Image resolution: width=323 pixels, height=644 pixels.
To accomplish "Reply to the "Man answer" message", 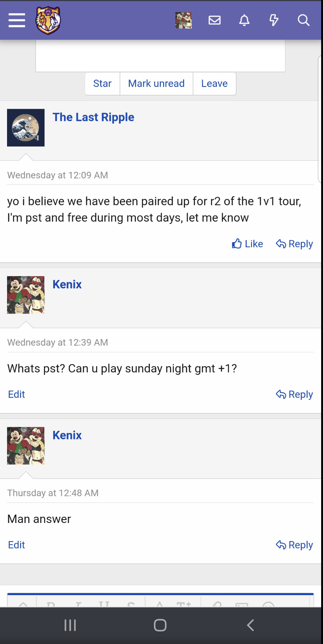I will tap(295, 545).
